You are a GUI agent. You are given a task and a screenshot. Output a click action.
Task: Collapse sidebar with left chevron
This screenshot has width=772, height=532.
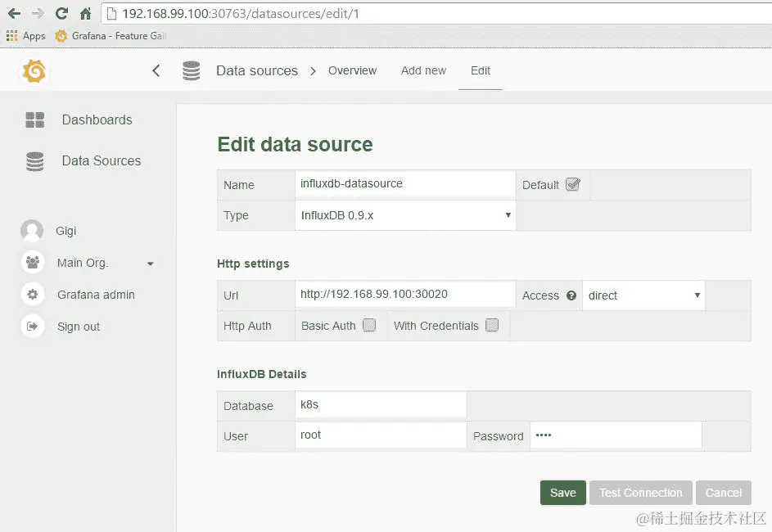tap(156, 71)
